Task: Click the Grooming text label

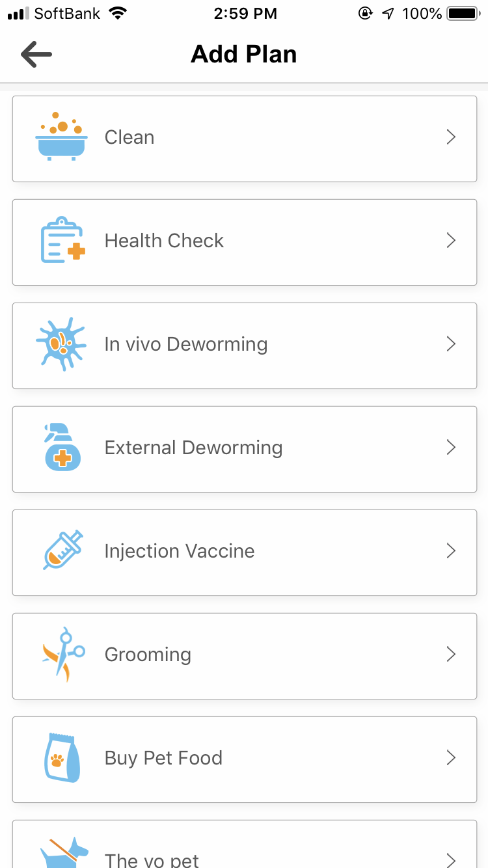Action: (148, 655)
